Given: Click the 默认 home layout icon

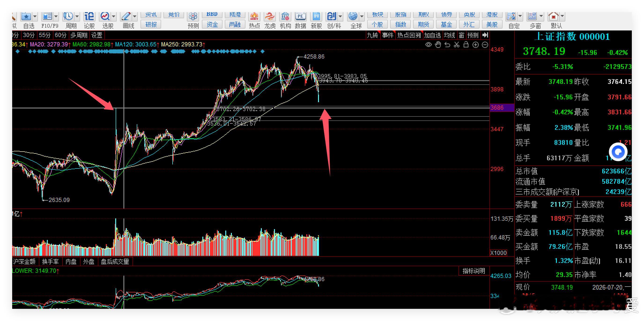Looking at the screenshot, I should point(553,17).
